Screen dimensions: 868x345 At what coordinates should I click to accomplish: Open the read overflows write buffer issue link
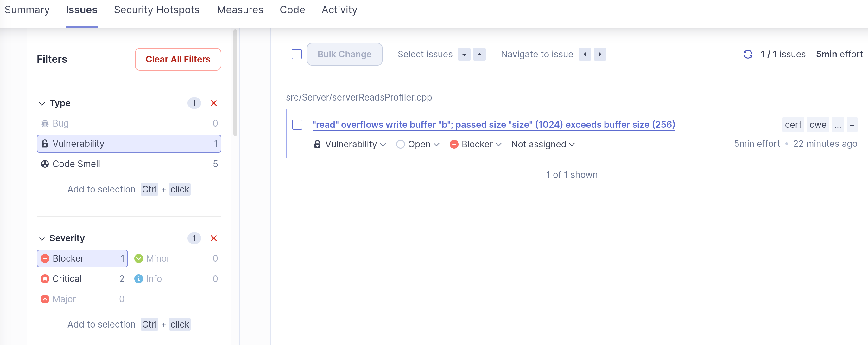(x=493, y=124)
